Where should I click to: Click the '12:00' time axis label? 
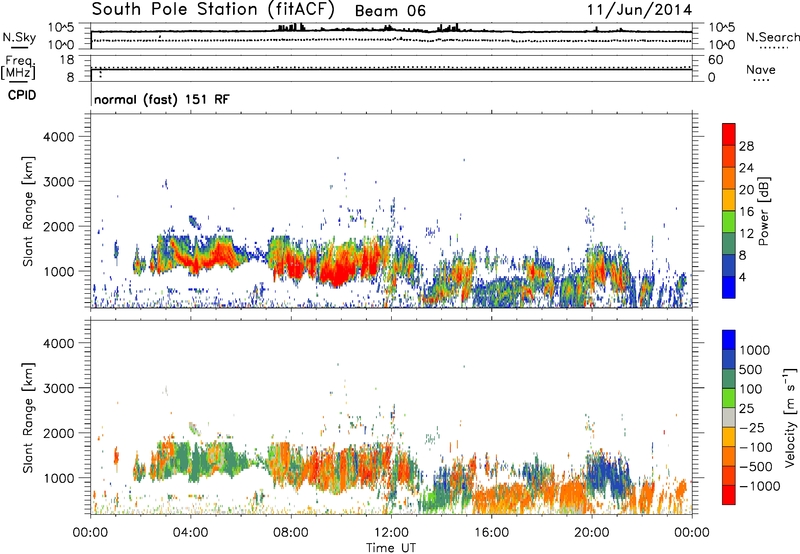click(x=391, y=533)
